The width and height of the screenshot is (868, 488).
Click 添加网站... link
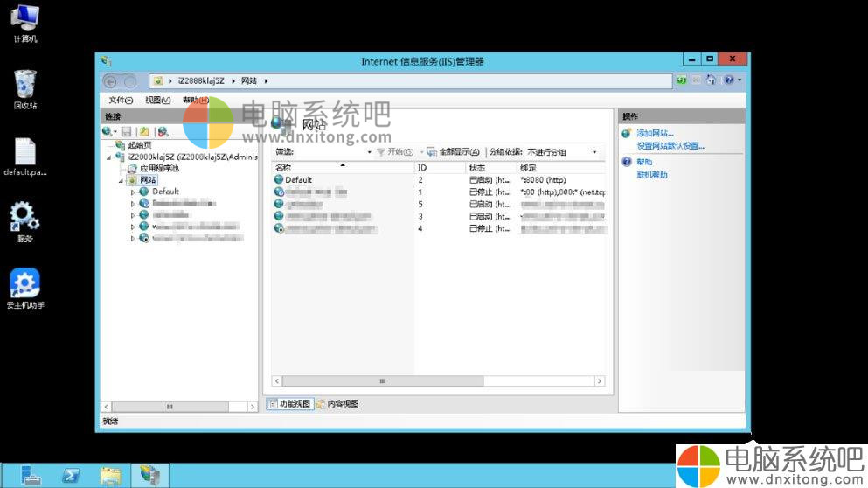point(655,134)
